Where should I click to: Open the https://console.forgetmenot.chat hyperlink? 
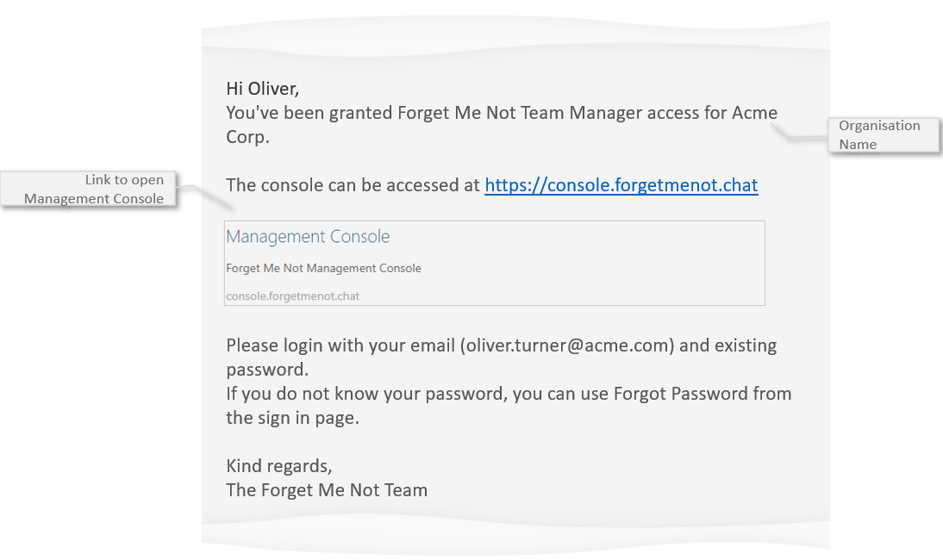pyautogui.click(x=621, y=185)
